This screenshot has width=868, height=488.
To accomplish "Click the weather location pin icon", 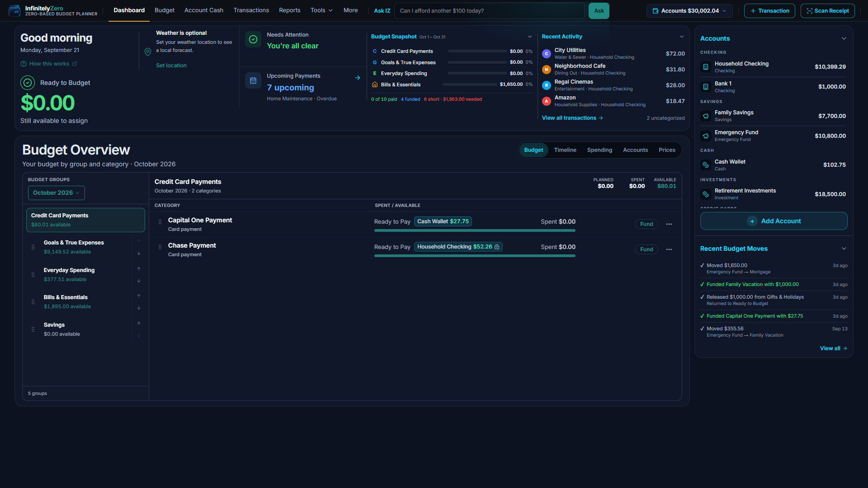I will pyautogui.click(x=148, y=52).
